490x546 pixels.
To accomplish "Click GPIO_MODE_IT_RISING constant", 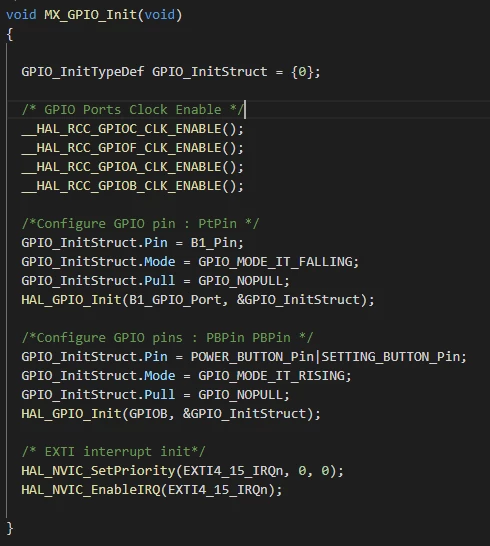I will (x=271, y=376).
